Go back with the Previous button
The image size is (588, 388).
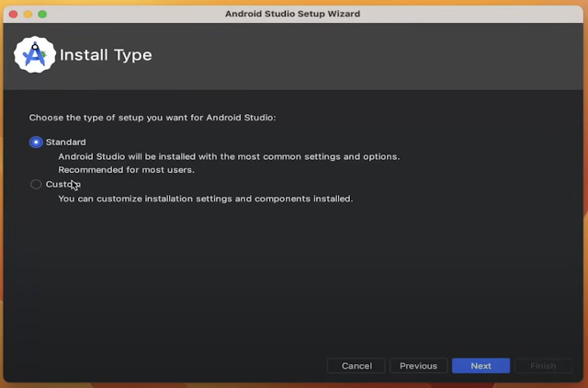click(x=418, y=366)
